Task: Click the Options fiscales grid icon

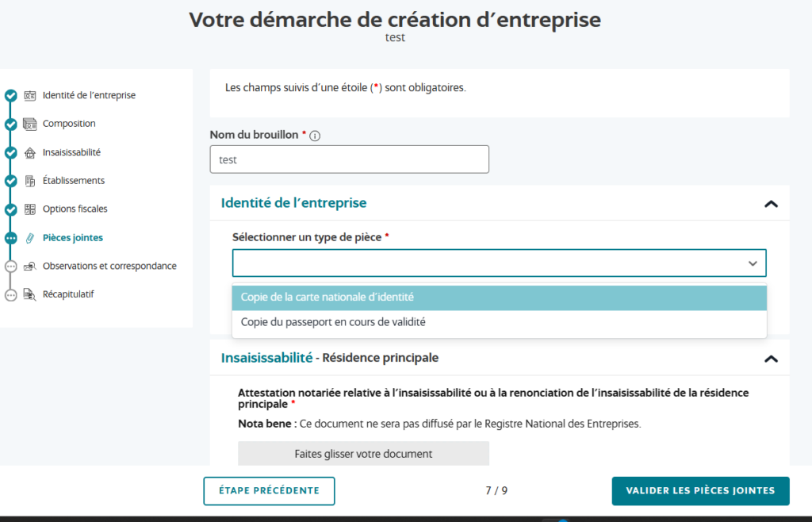Action: 30,209
